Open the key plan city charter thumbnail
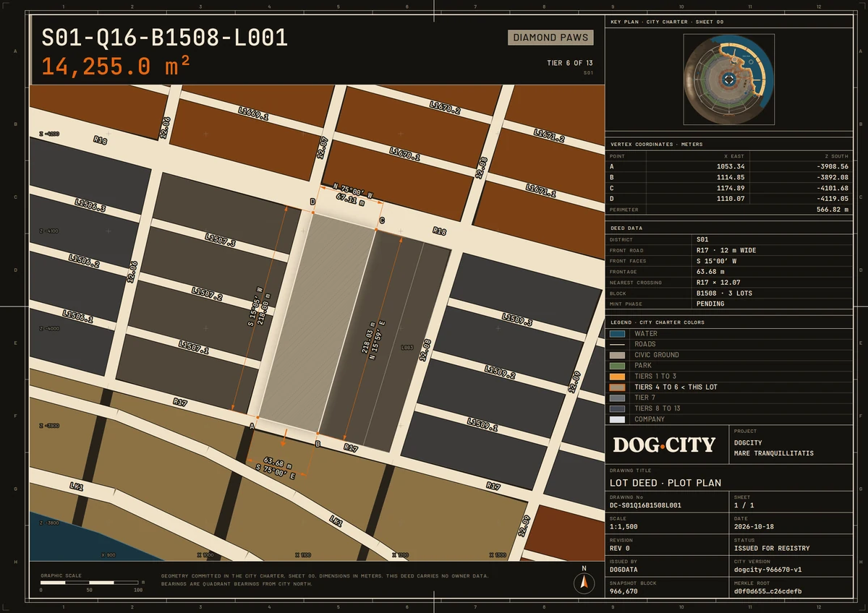868x613 pixels. click(729, 79)
